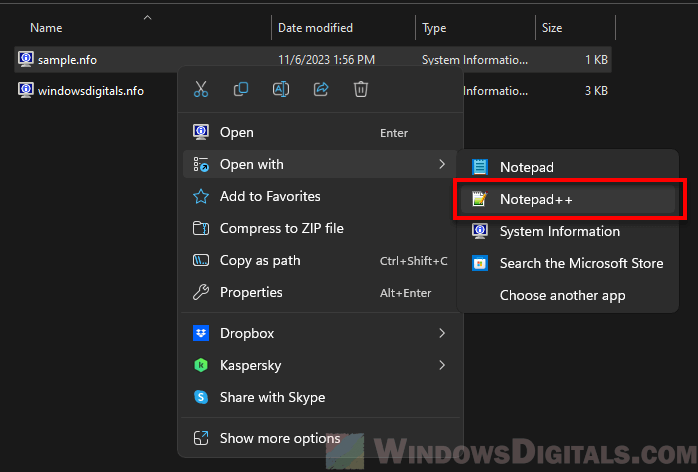The height and width of the screenshot is (472, 698).
Task: Select Choose another app
Action: (x=568, y=295)
